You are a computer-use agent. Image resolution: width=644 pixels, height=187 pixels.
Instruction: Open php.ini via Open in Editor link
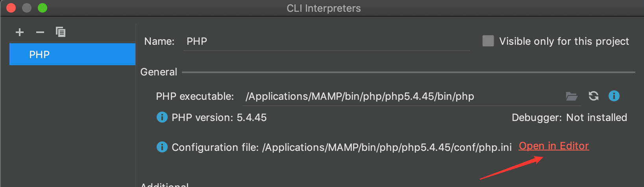tap(554, 146)
